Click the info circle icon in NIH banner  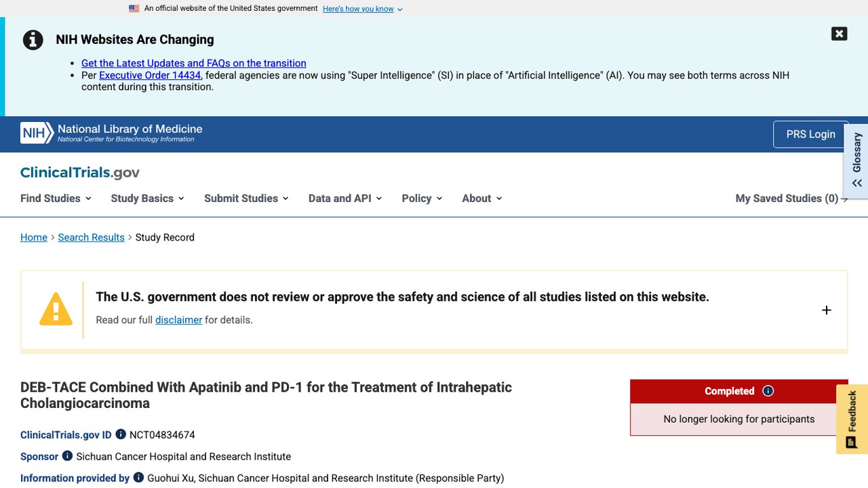click(x=33, y=40)
